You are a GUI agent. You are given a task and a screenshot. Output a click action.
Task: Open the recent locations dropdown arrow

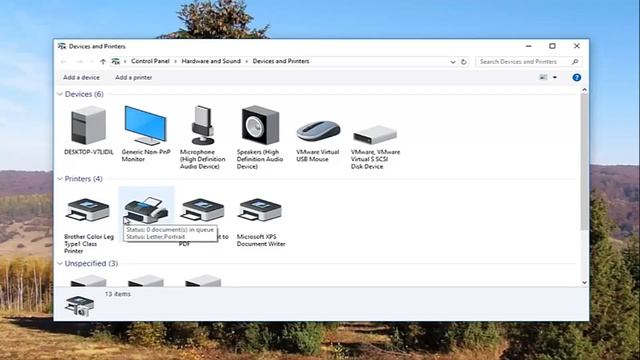[92, 62]
